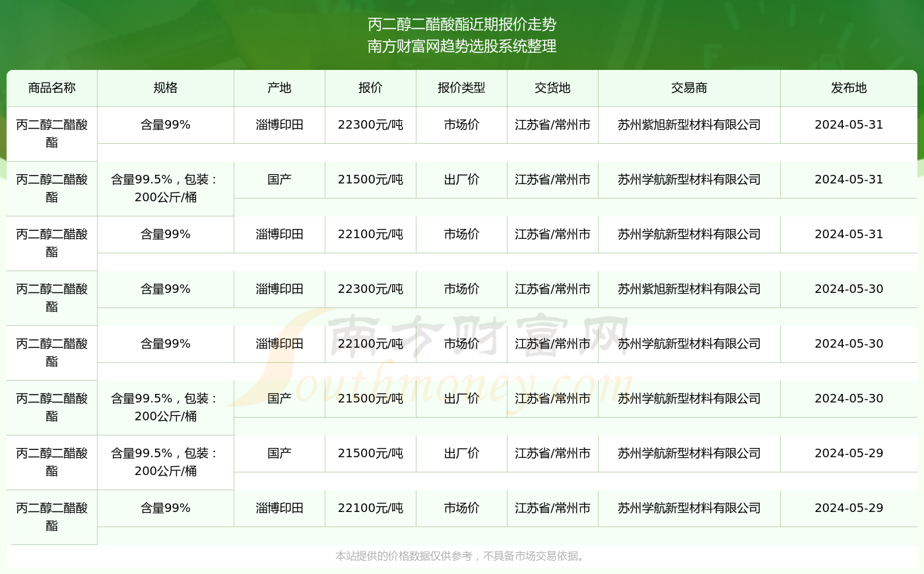Screen dimensions: 924x574
Task: Click 出厂价 type in the 2024-05-29 row
Action: click(461, 453)
